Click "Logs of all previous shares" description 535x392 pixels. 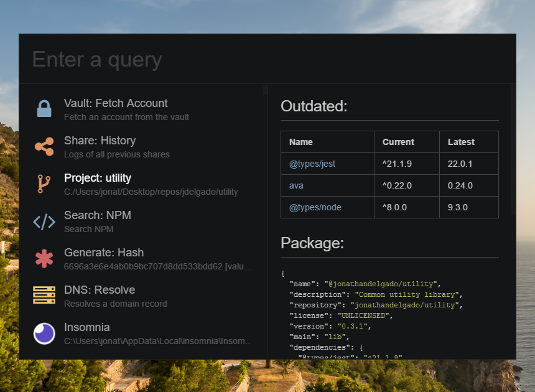(x=117, y=154)
